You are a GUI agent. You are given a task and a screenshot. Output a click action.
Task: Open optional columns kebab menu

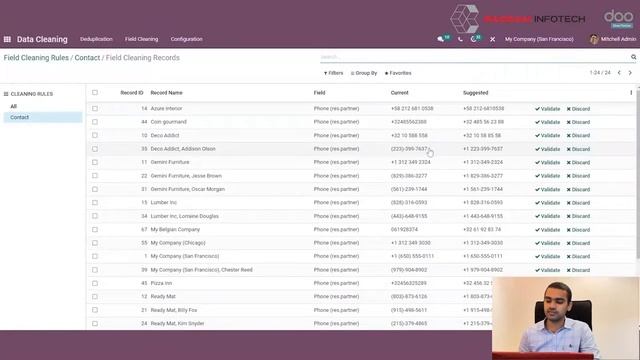[631, 93]
